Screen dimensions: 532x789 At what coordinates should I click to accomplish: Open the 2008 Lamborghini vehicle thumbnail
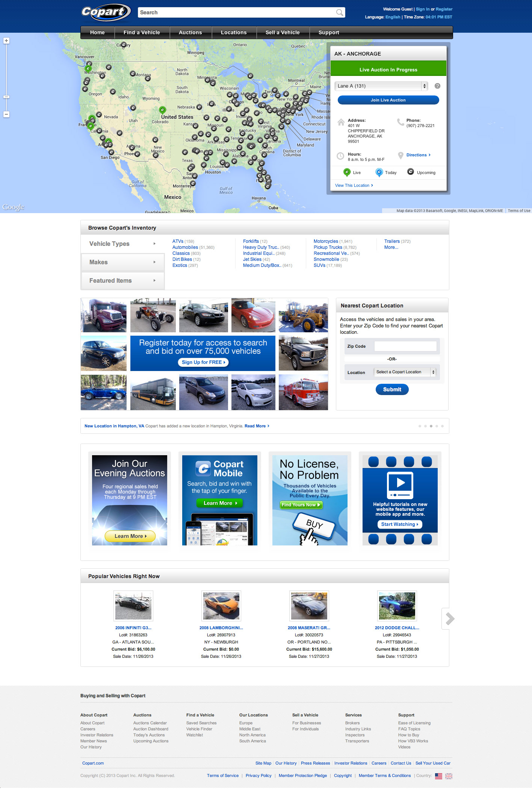pos(221,606)
